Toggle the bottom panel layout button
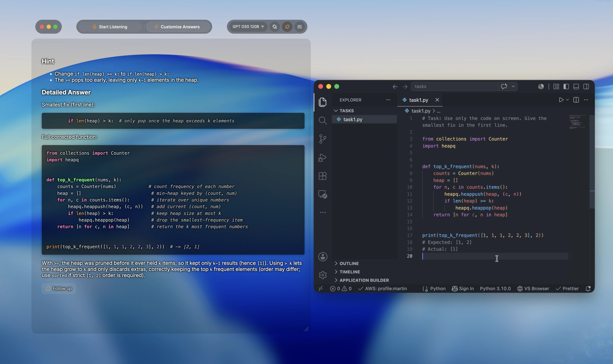Image resolution: width=613 pixels, height=364 pixels. 576,87
